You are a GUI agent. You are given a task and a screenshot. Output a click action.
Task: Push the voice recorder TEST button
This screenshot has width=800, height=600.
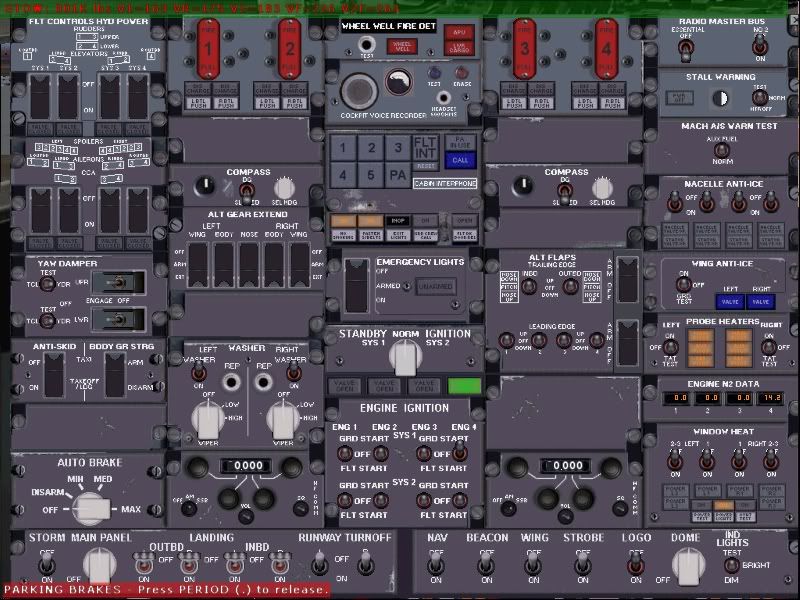click(x=434, y=73)
